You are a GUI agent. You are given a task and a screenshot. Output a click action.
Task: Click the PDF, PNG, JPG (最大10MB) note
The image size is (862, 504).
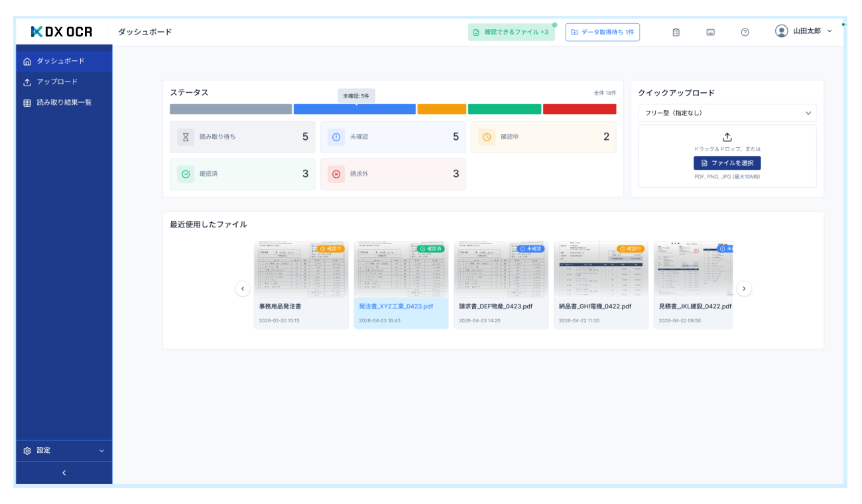point(727,177)
